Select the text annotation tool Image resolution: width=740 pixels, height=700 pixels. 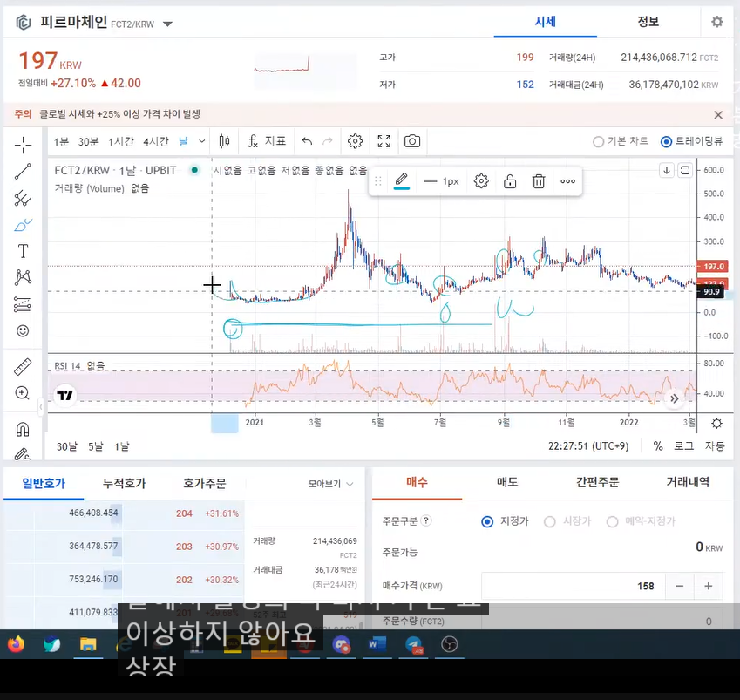pos(23,251)
